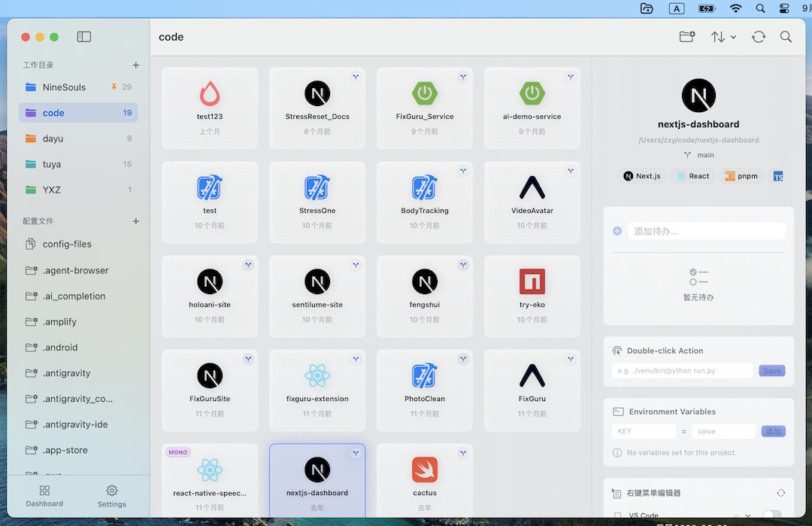
Task: Toggle the sidebar panel icon
Action: (x=84, y=37)
